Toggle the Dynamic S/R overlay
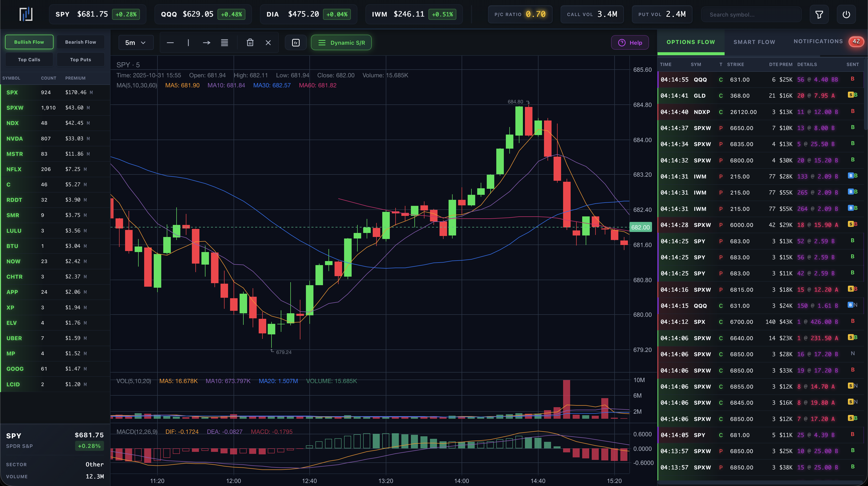Image resolution: width=868 pixels, height=486 pixels. pyautogui.click(x=341, y=42)
